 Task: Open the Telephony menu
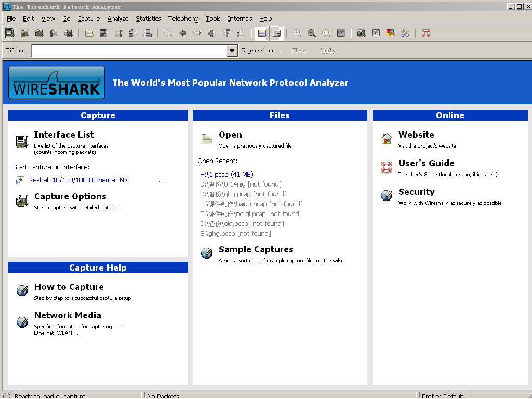tap(183, 19)
